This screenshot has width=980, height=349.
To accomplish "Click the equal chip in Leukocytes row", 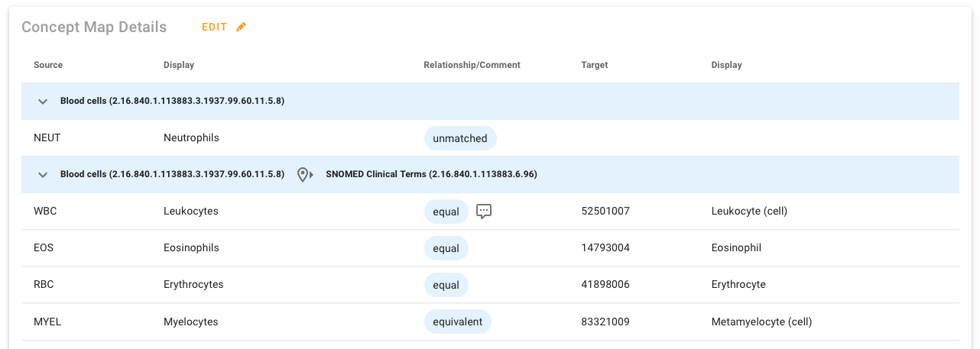I will (x=446, y=212).
